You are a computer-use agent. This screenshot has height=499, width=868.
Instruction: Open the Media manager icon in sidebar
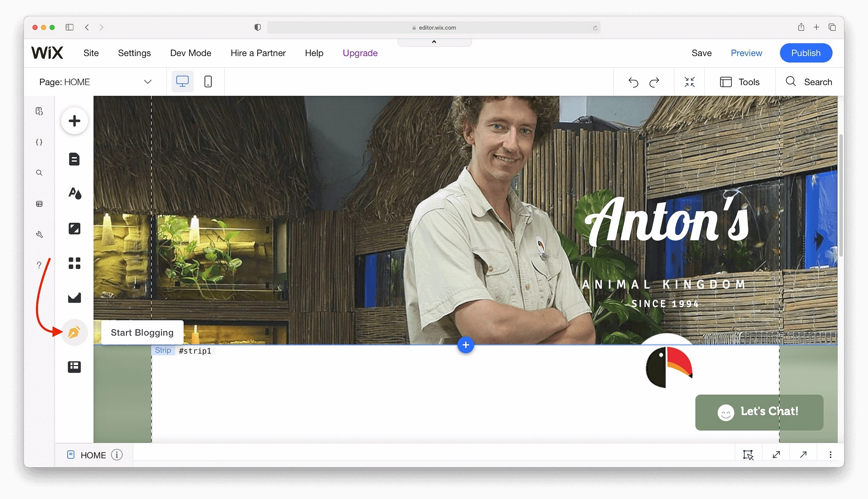tap(75, 297)
